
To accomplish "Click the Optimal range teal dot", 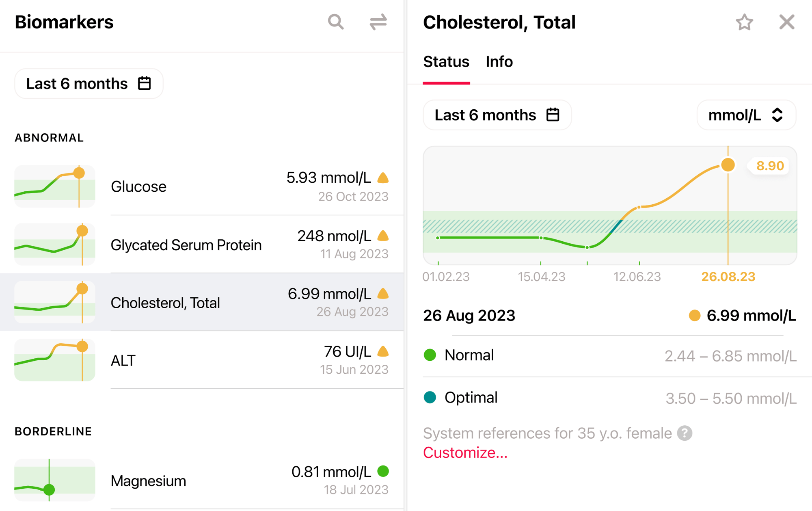I will (x=430, y=397).
